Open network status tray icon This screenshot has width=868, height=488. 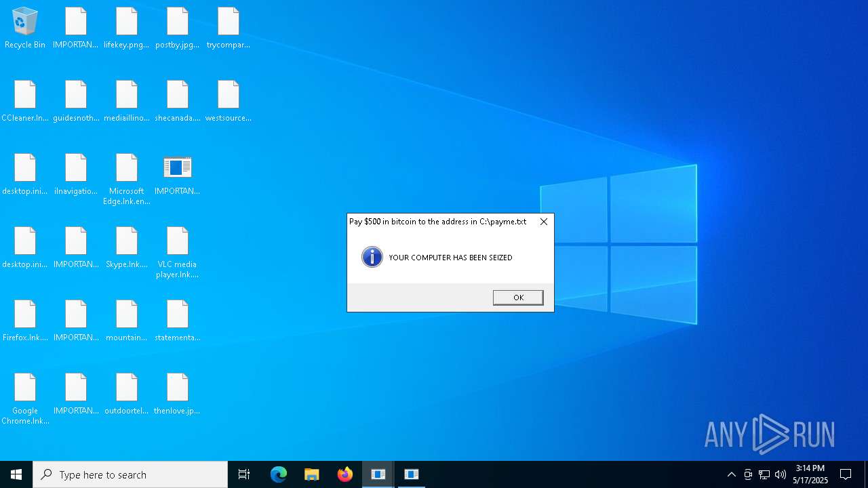[764, 474]
